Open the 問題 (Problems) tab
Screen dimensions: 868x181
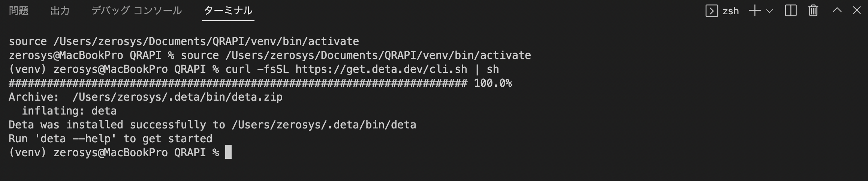click(19, 11)
